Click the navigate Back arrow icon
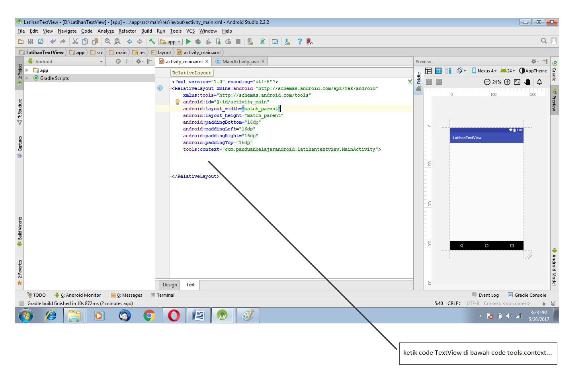The image size is (588, 387). (130, 41)
